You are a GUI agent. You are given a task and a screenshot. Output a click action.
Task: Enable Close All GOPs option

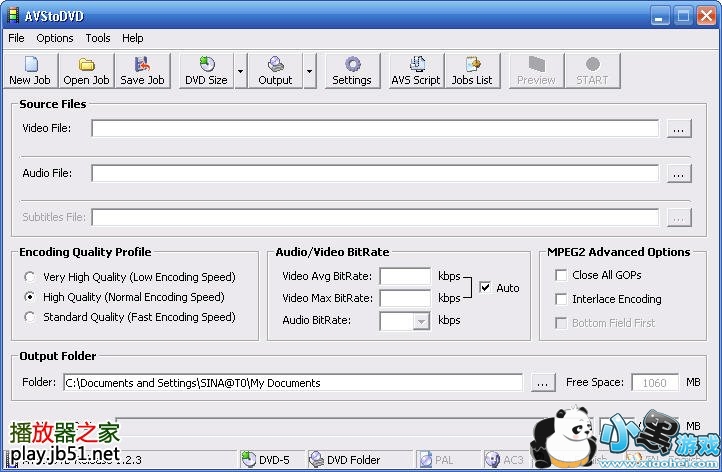point(561,275)
